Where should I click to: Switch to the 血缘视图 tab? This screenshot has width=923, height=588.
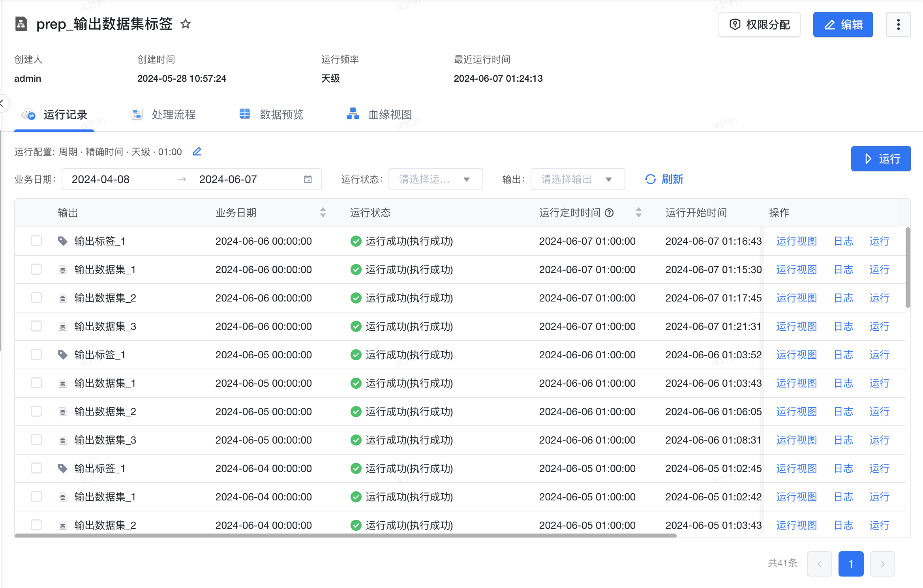coord(379,115)
